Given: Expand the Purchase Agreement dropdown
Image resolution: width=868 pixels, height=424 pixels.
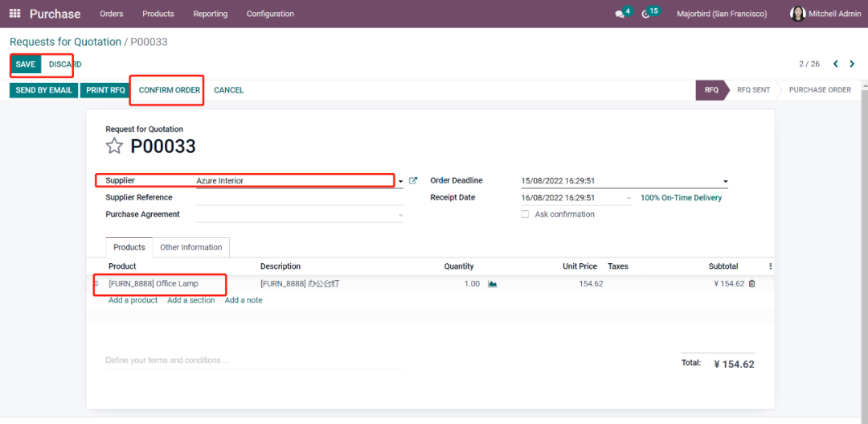Looking at the screenshot, I should [400, 215].
